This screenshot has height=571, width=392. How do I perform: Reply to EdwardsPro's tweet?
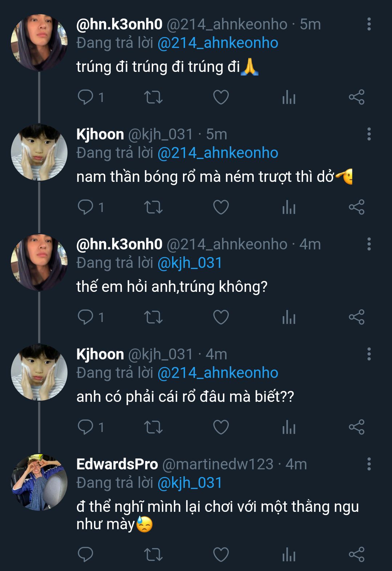[x=86, y=554]
